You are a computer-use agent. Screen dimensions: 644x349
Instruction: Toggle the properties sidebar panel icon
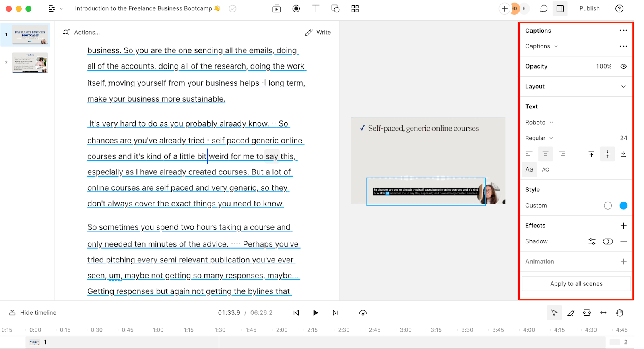[x=560, y=8]
